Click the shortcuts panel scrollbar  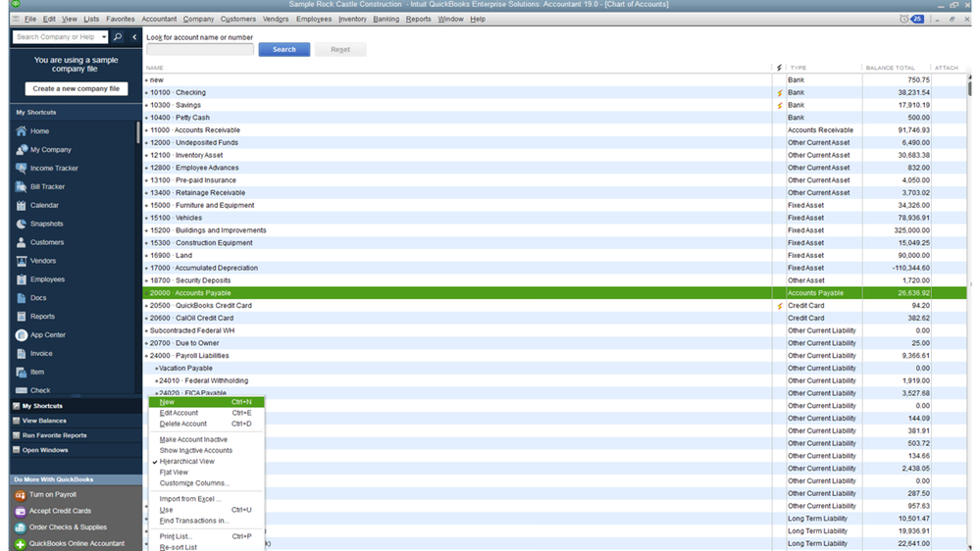pyautogui.click(x=138, y=133)
